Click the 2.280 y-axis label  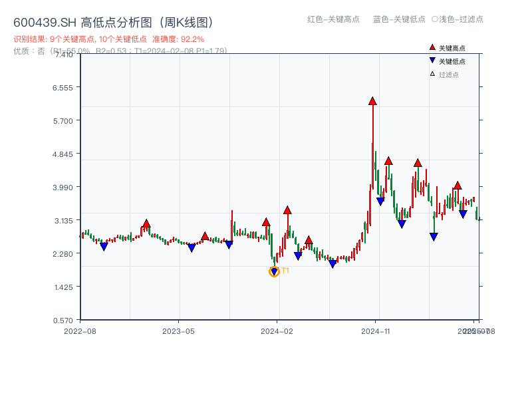pos(63,254)
